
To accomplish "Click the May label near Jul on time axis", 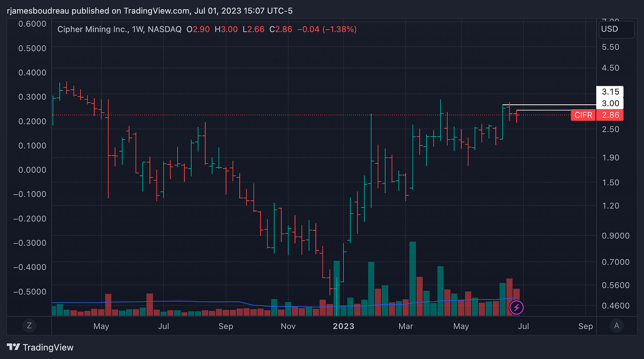I will pos(461,326).
